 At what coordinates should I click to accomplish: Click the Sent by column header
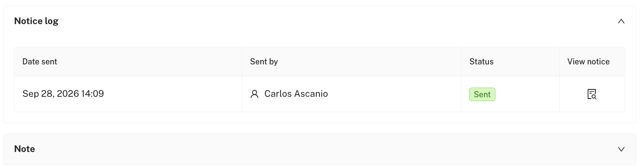264,62
